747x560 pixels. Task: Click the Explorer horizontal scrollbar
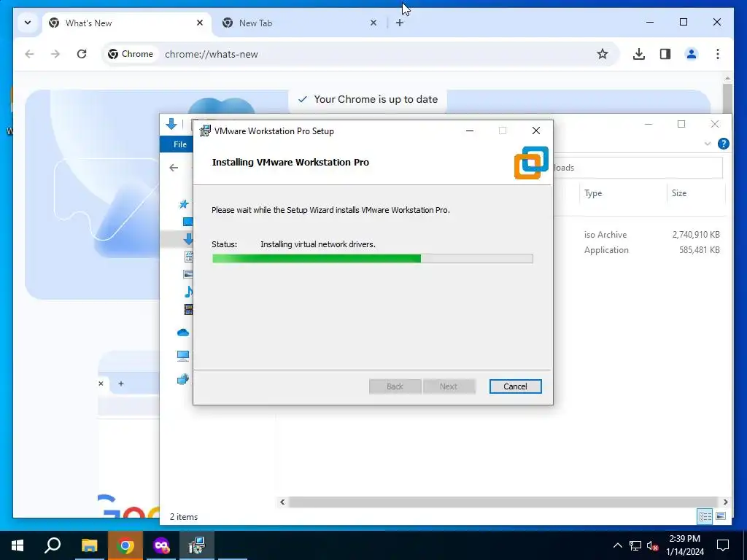pos(503,502)
